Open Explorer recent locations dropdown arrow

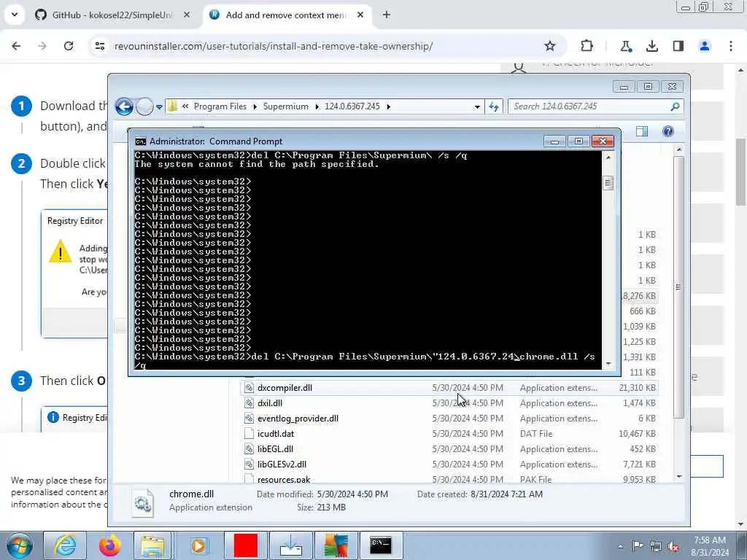point(159,107)
